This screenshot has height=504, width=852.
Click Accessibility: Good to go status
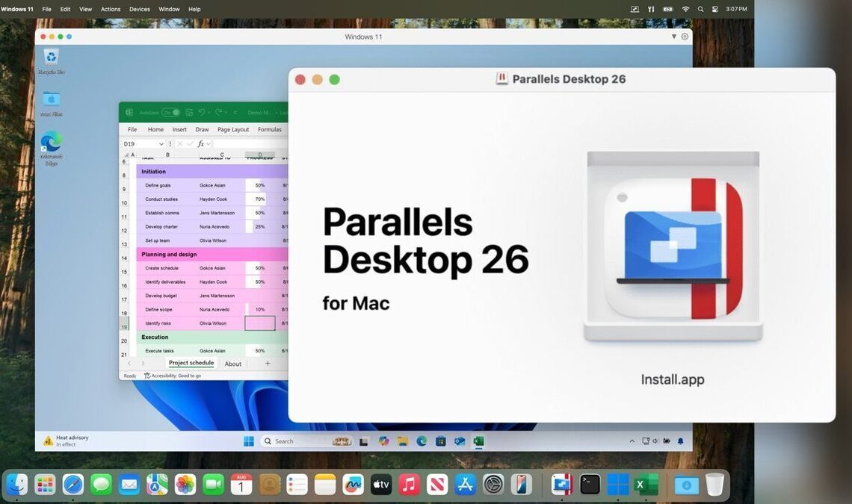[x=173, y=376]
